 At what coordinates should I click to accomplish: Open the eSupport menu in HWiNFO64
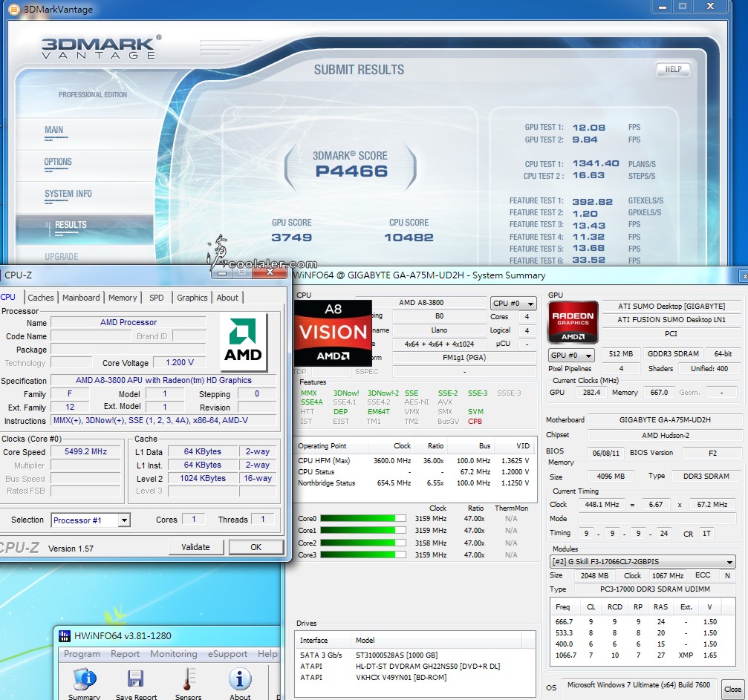(x=227, y=654)
